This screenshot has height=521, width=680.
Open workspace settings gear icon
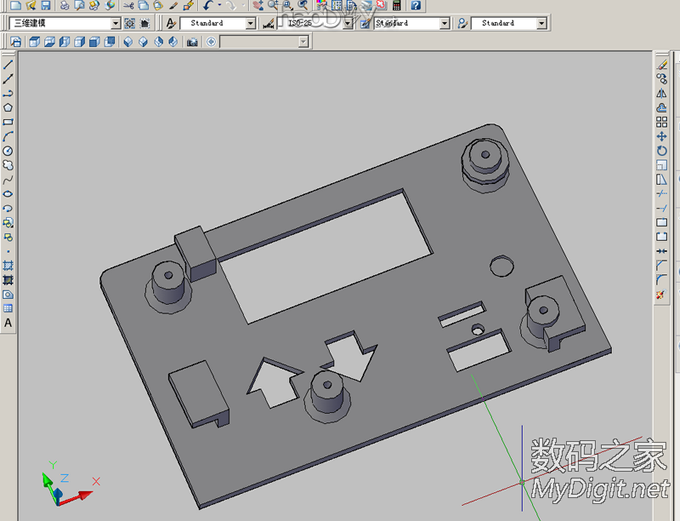(130, 23)
